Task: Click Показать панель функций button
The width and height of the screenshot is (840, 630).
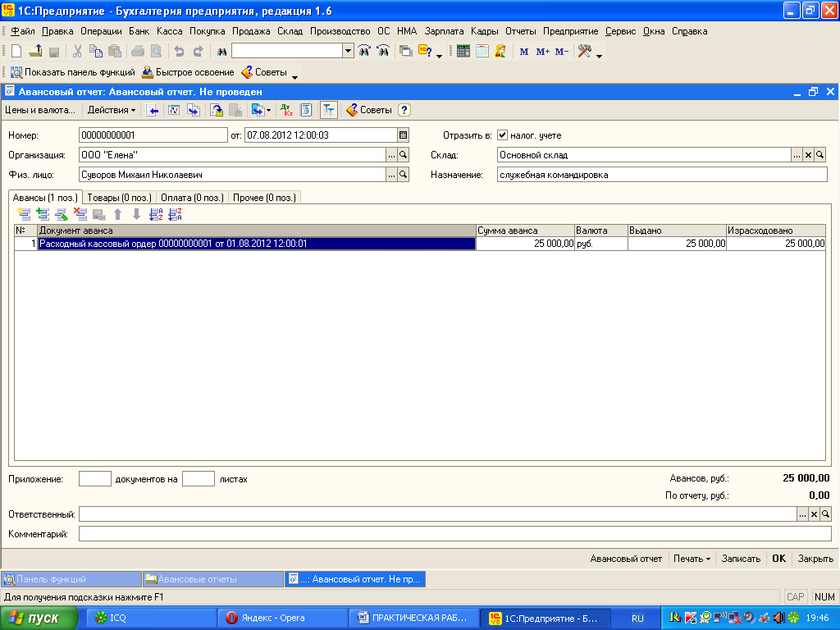Action: (x=73, y=72)
